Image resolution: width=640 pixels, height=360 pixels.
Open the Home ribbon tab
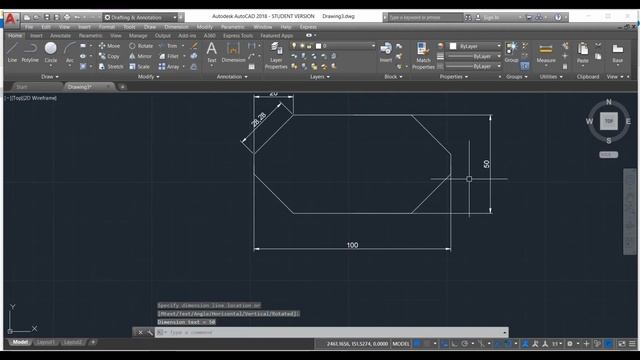click(x=15, y=36)
